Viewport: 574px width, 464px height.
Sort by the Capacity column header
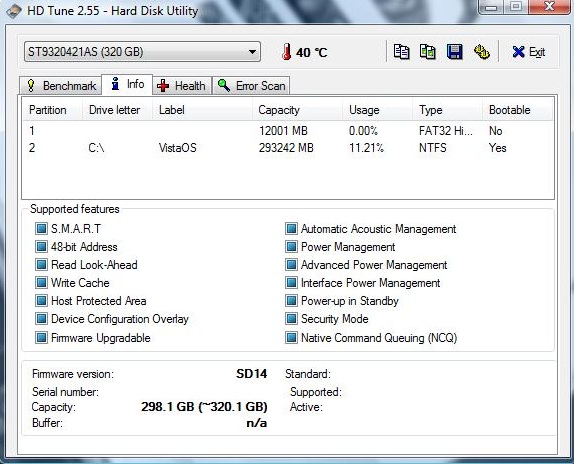pyautogui.click(x=298, y=110)
